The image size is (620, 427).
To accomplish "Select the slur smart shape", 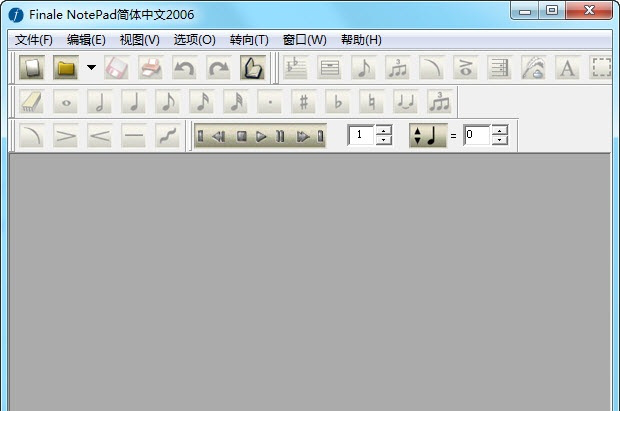I will (x=32, y=136).
